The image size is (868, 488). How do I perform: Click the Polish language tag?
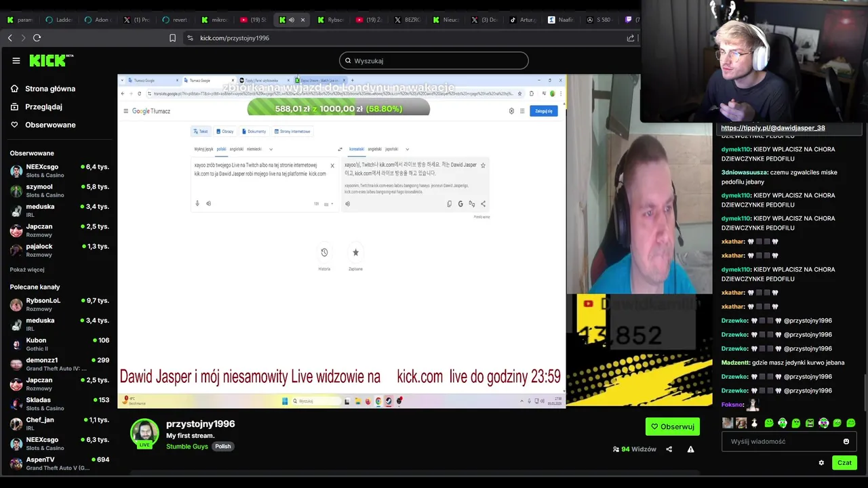[x=223, y=446]
